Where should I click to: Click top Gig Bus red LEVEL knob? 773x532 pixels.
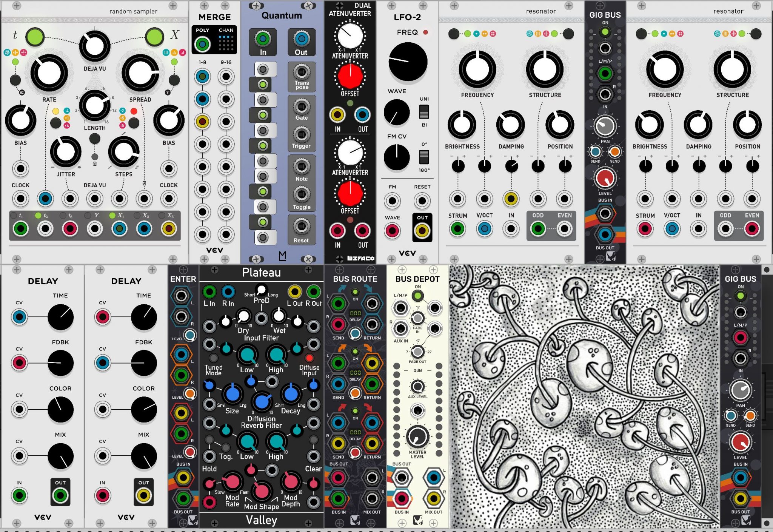605,178
